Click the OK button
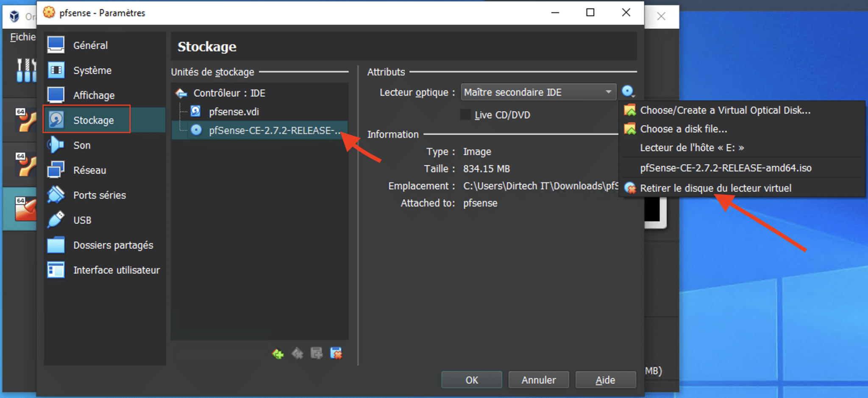868x398 pixels. (x=471, y=380)
